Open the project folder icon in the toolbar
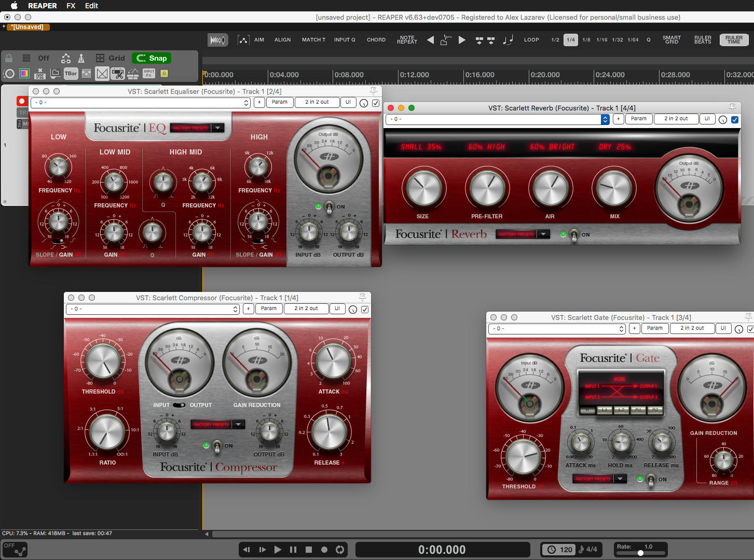 pyautogui.click(x=55, y=74)
